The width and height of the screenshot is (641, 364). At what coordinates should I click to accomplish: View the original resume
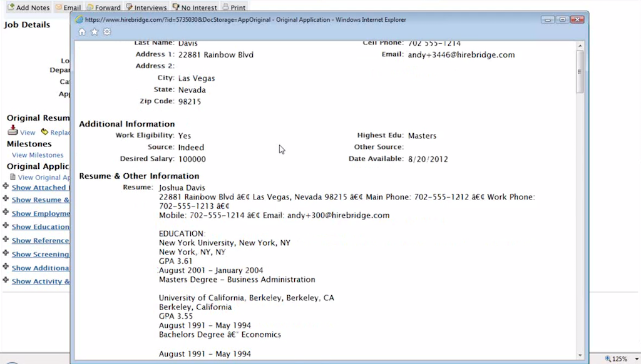coord(28,133)
